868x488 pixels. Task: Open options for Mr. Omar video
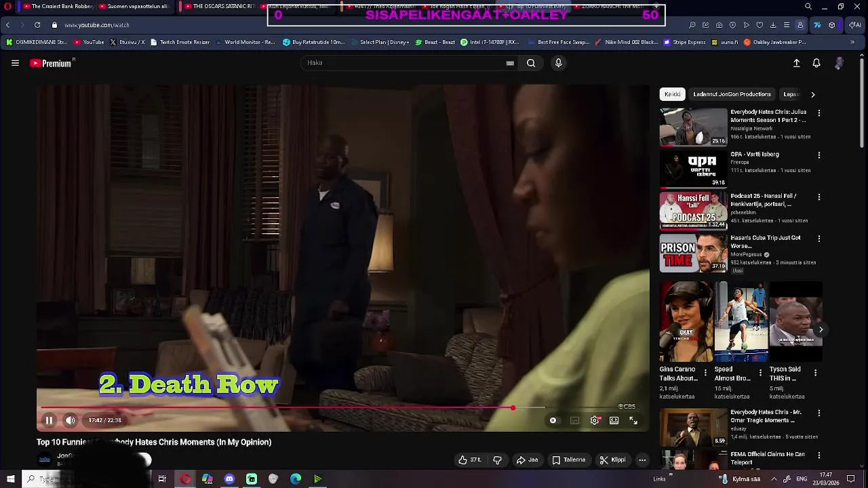819,413
